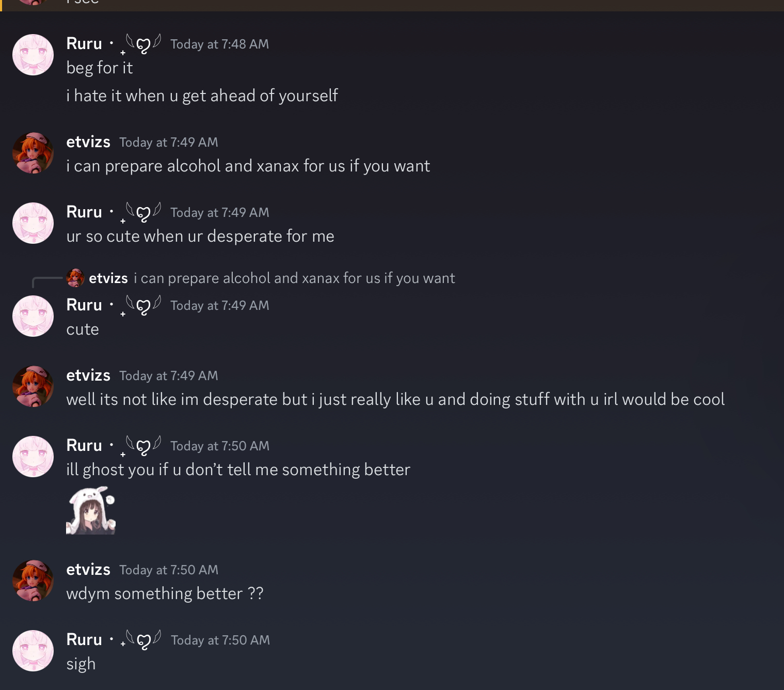Image resolution: width=784 pixels, height=690 pixels.
Task: Click the "Today at 7:48 AM" timestamp
Action: click(219, 44)
